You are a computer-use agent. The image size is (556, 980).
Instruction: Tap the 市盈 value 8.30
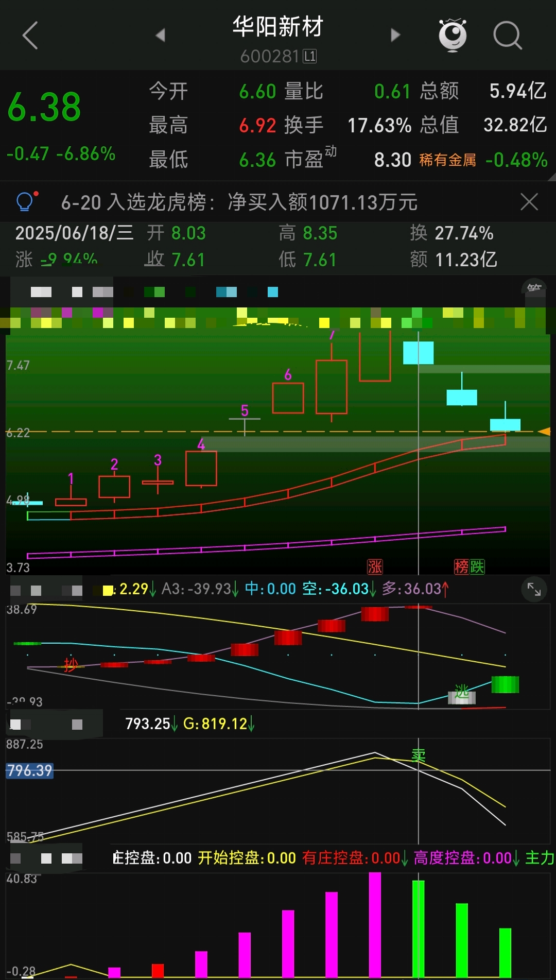click(x=393, y=160)
